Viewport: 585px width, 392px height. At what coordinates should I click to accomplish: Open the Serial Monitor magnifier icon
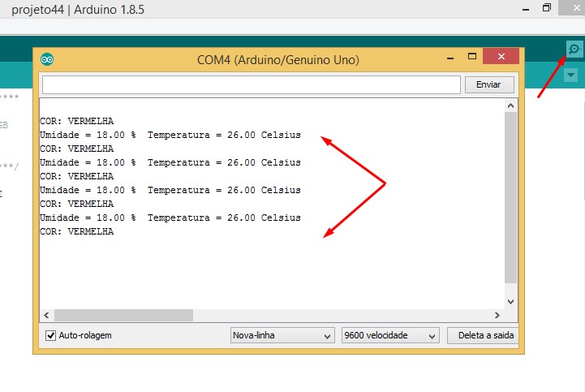[574, 50]
